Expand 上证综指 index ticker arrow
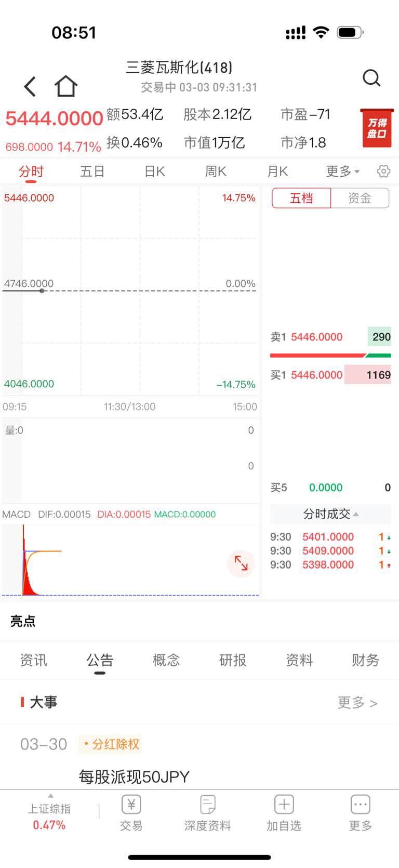Viewport: 399px width, 868px height. [50, 796]
